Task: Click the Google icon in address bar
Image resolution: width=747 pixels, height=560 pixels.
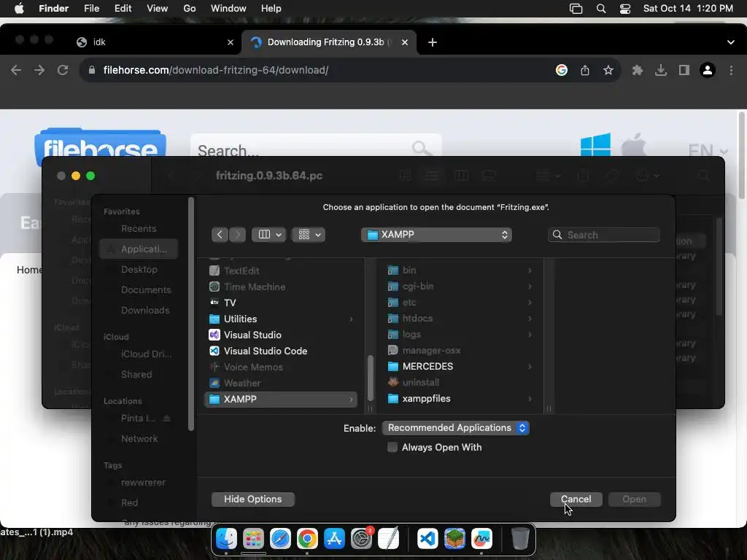Action: pyautogui.click(x=562, y=71)
